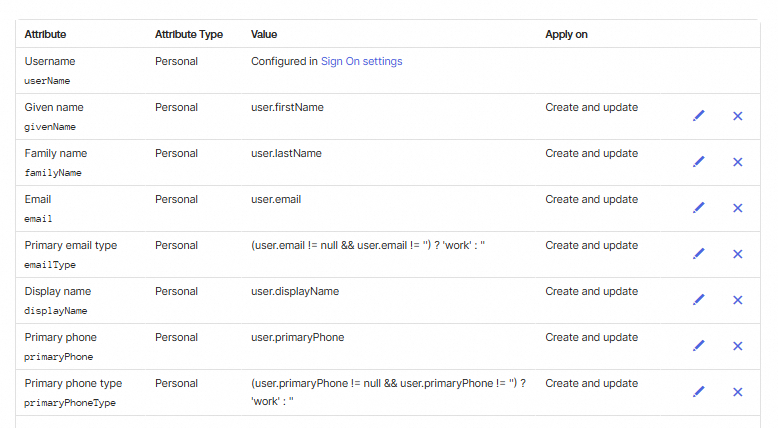Delete the Given name attribute mapping
Viewport: 778px width, 428px height.
click(x=738, y=116)
